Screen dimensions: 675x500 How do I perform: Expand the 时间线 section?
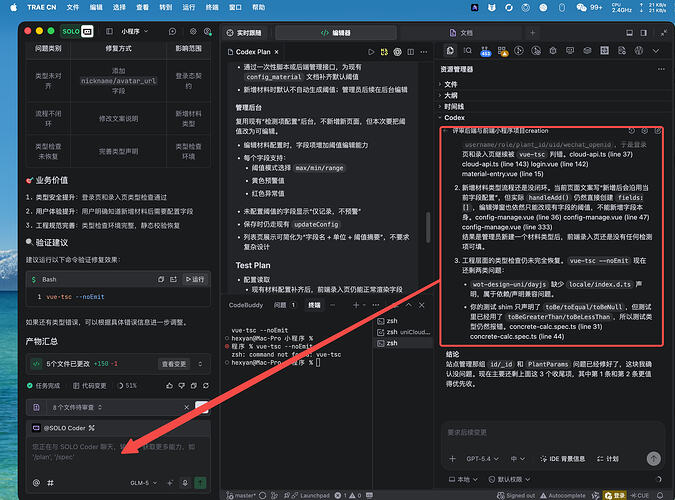pos(453,106)
